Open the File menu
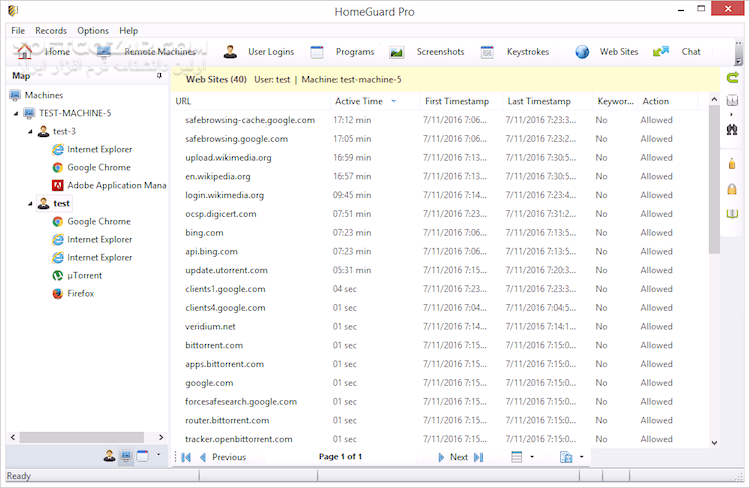 coord(18,31)
